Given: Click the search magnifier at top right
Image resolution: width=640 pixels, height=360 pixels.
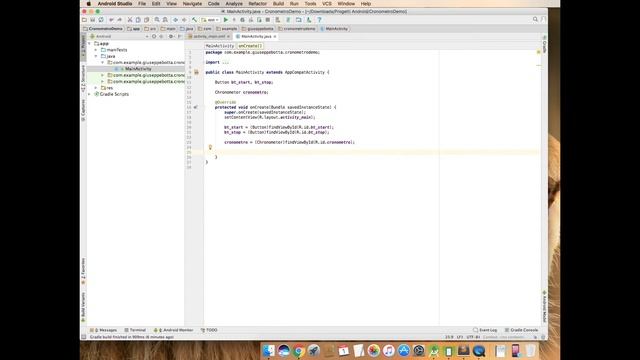Looking at the screenshot, I should coord(535,19).
